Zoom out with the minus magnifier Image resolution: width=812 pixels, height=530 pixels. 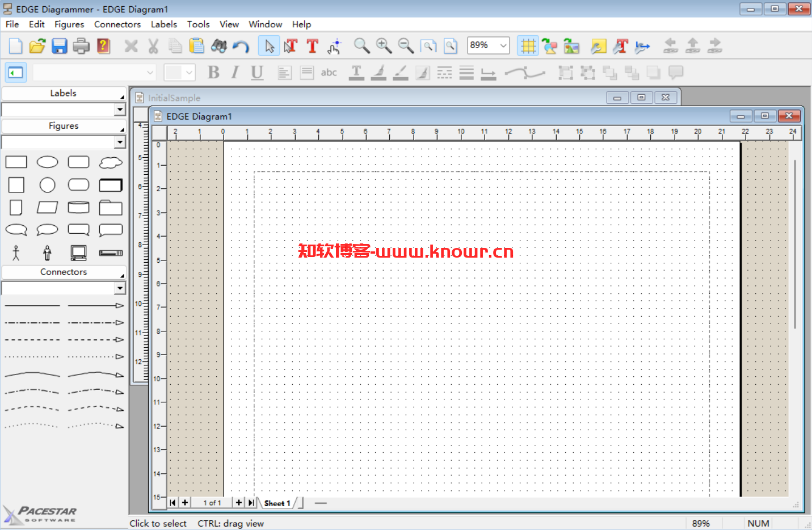coord(406,46)
